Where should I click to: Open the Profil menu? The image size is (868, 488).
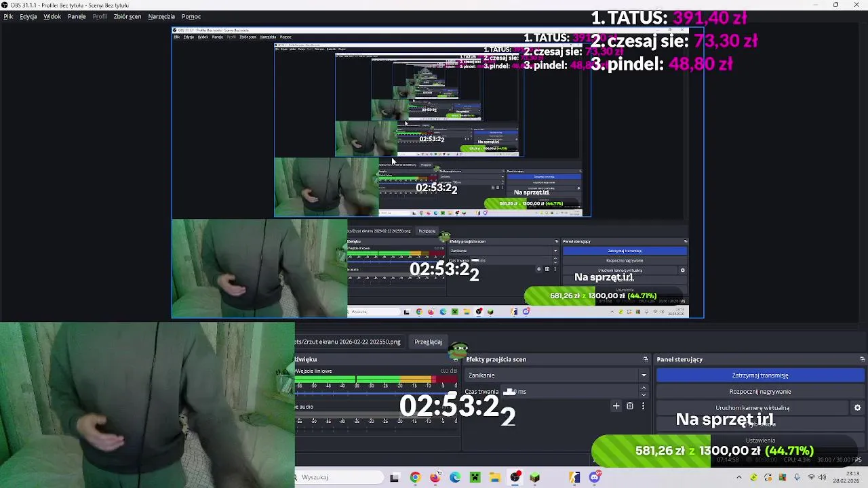click(100, 16)
